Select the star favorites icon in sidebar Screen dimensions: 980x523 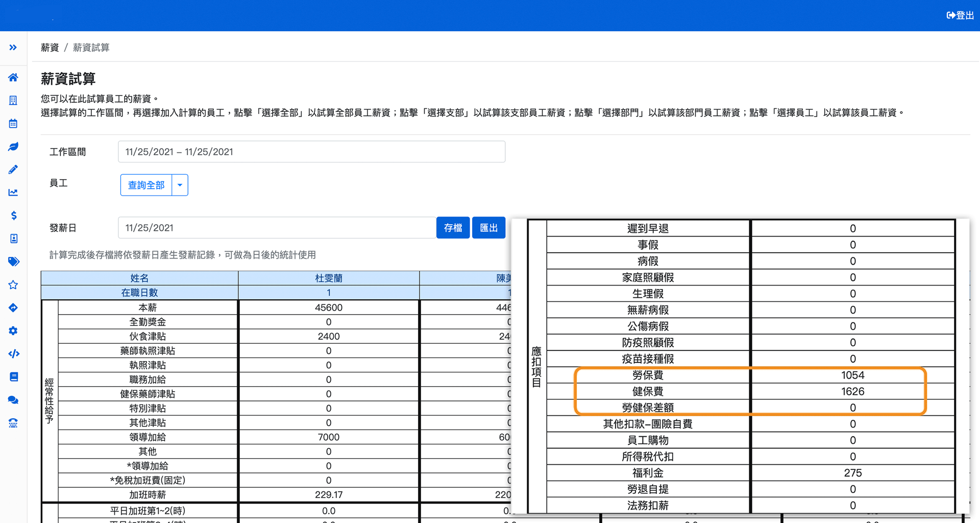pyautogui.click(x=13, y=284)
